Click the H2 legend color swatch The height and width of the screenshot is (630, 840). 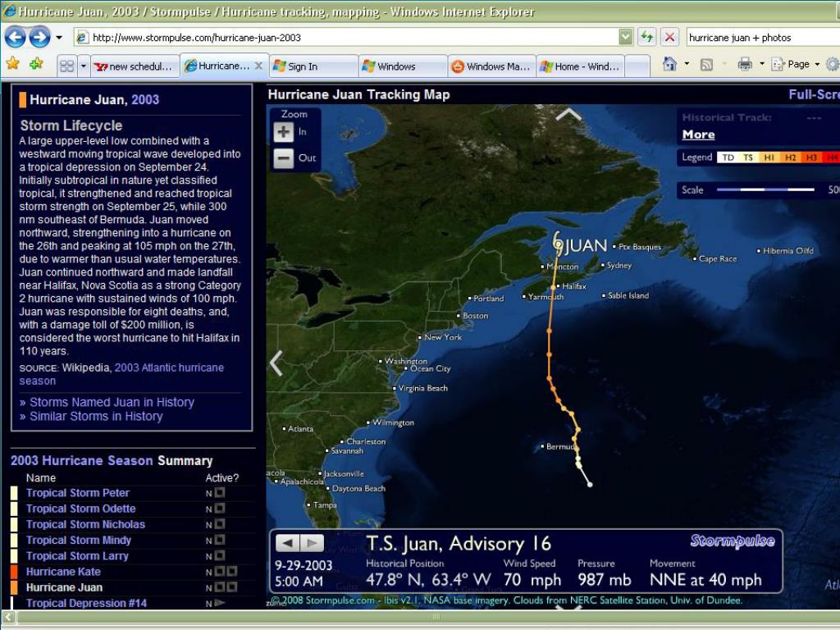[790, 157]
